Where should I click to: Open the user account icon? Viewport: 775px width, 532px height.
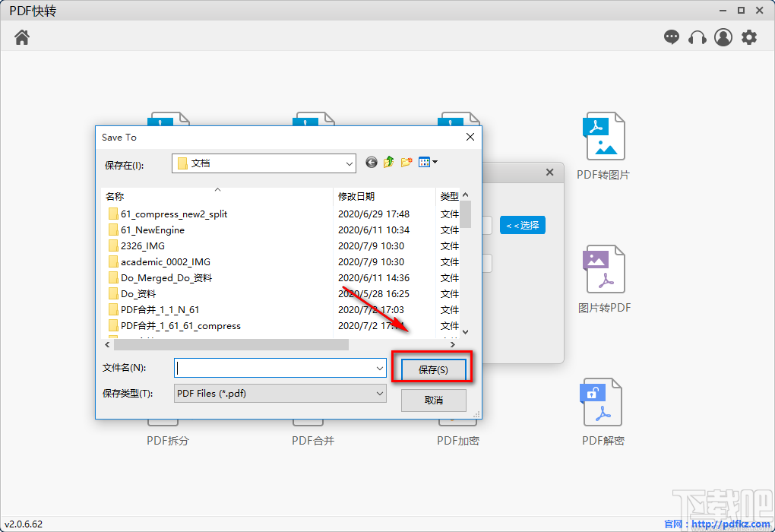click(x=723, y=37)
